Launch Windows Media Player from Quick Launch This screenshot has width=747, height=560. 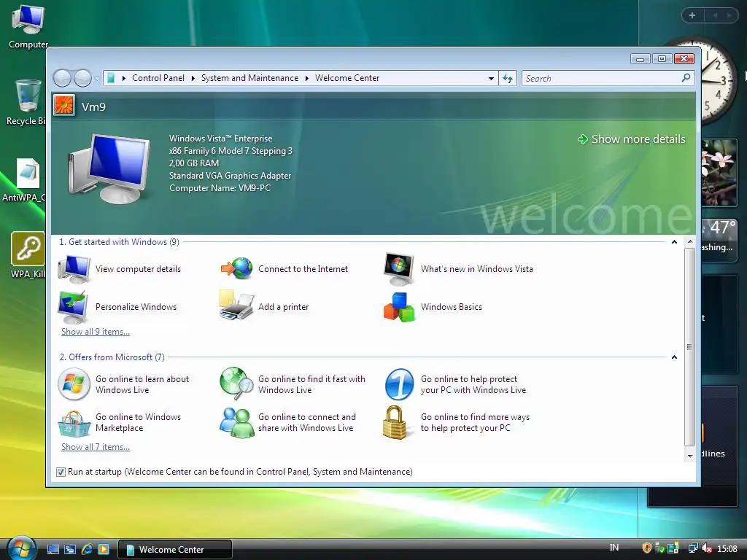pos(104,549)
